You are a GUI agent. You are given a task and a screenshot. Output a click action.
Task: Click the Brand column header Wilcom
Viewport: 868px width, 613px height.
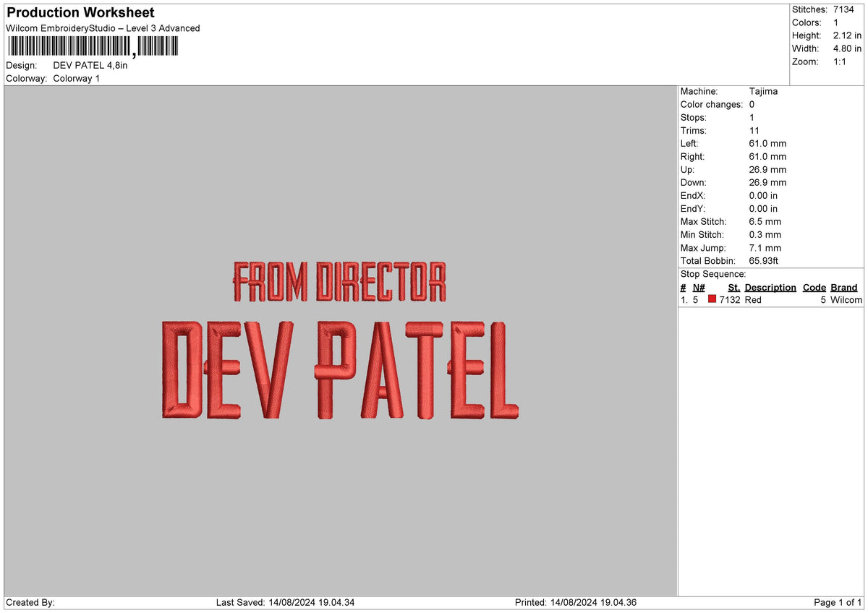(843, 287)
